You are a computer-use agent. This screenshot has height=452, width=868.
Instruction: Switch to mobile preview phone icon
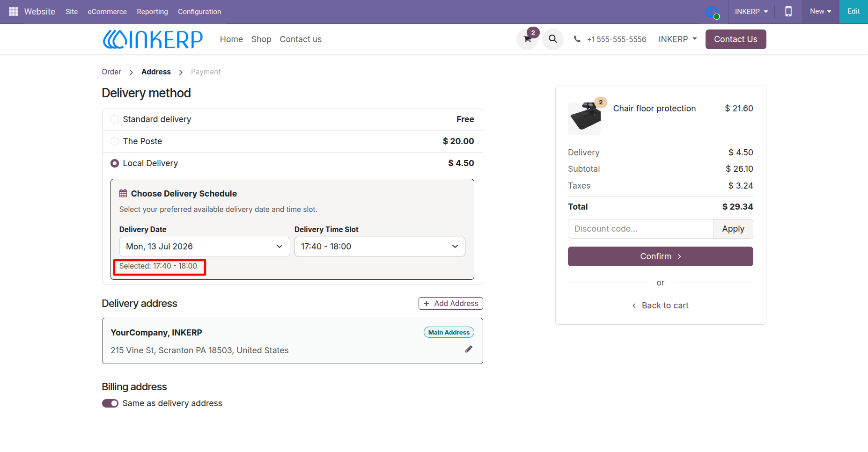(788, 11)
